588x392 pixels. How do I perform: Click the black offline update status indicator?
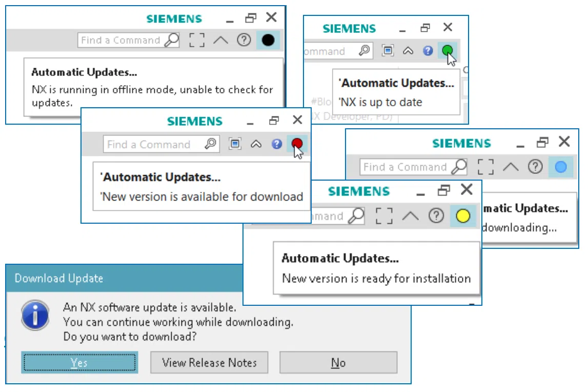pyautogui.click(x=268, y=40)
